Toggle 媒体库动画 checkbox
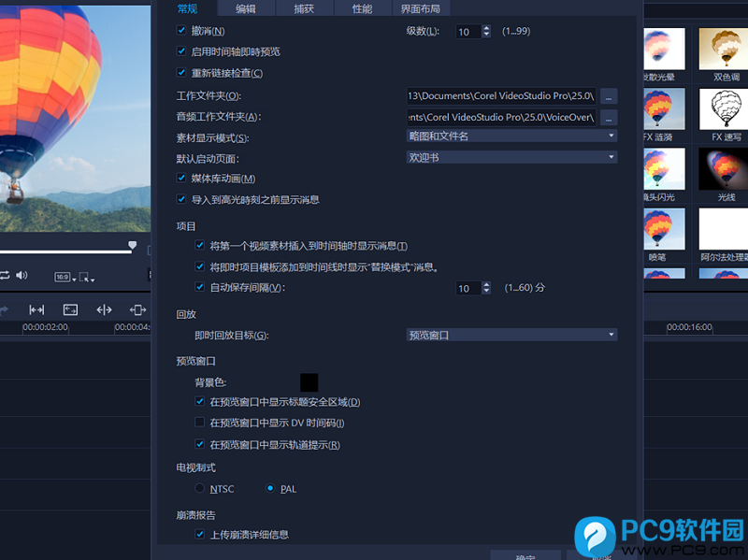Viewport: 748px width, 560px height. (x=181, y=178)
